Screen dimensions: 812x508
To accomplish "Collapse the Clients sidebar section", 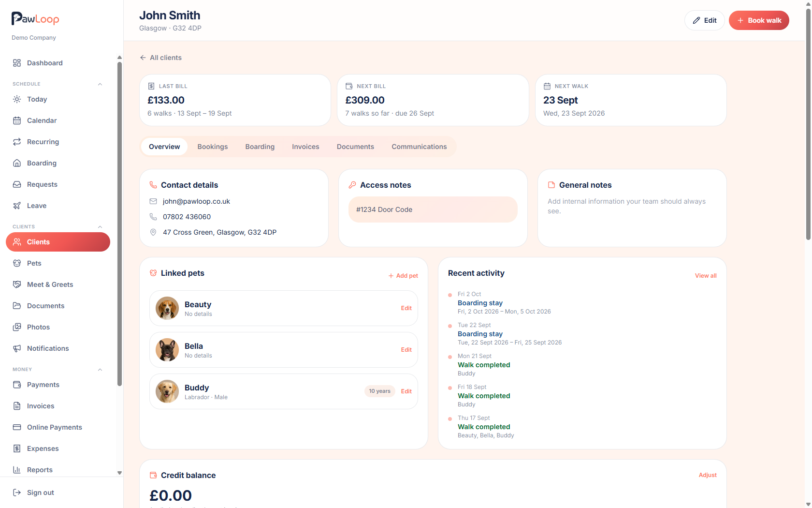I will coord(100,227).
